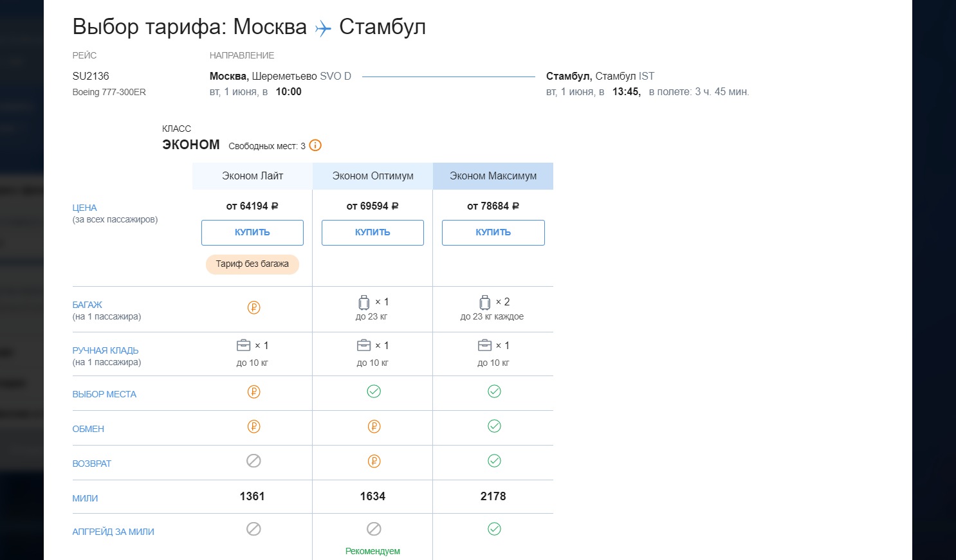The height and width of the screenshot is (560, 956).
Task: Select the Эконом Максимум fare column header
Action: tap(493, 176)
